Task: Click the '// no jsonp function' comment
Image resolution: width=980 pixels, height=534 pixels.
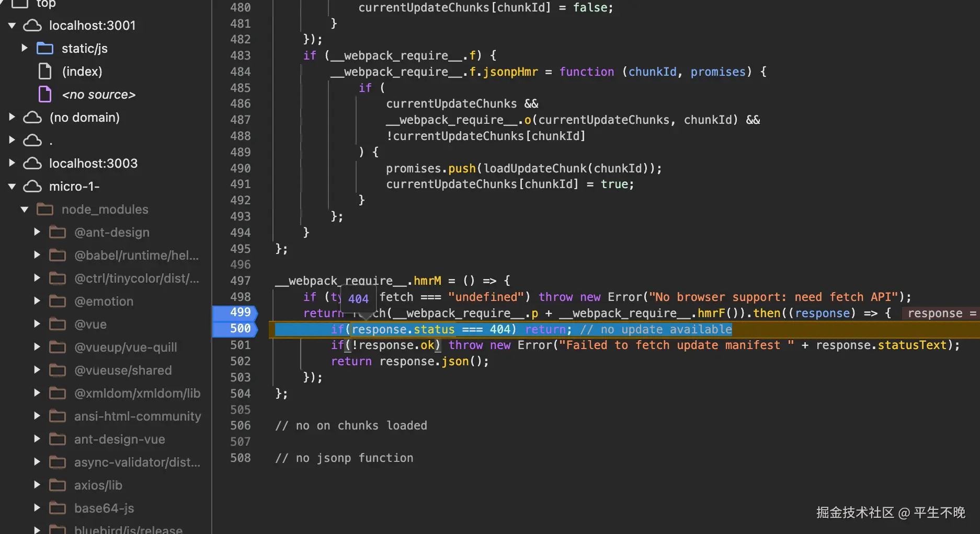Action: coord(344,458)
